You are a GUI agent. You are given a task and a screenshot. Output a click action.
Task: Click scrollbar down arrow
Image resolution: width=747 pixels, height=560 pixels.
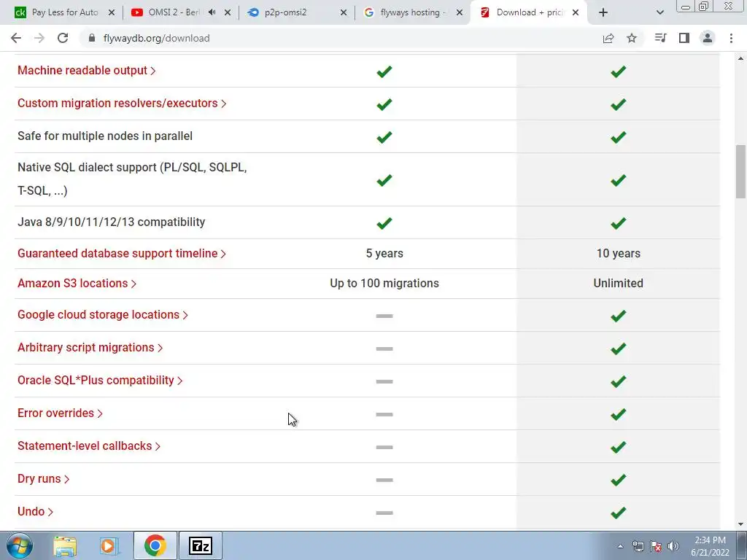(x=740, y=524)
